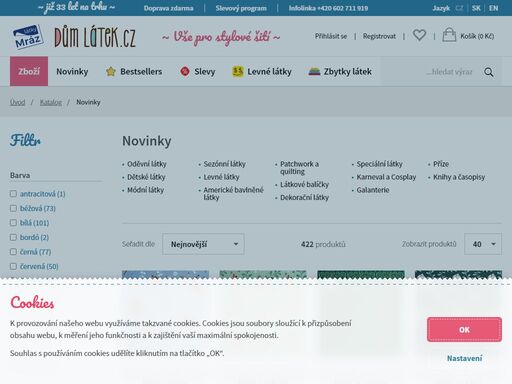Open Americké bavlněné látky category

click(233, 193)
